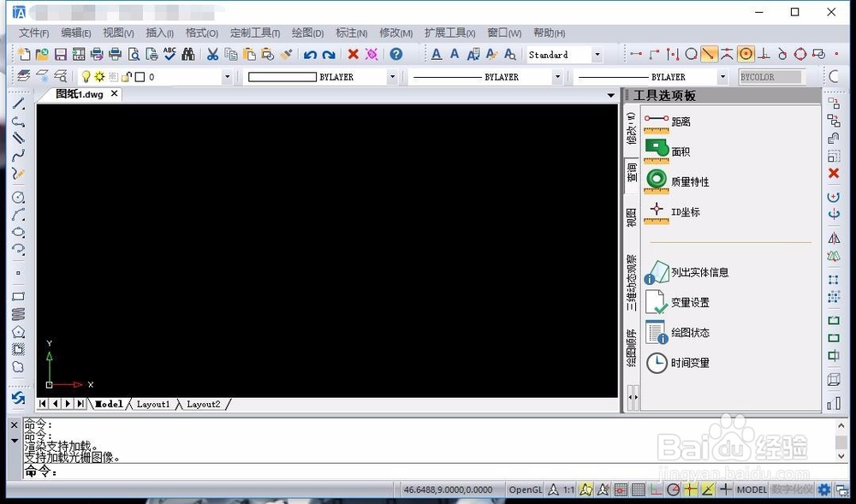This screenshot has height=504, width=856.
Task: Run the ABC spell check icon
Action: tap(169, 53)
